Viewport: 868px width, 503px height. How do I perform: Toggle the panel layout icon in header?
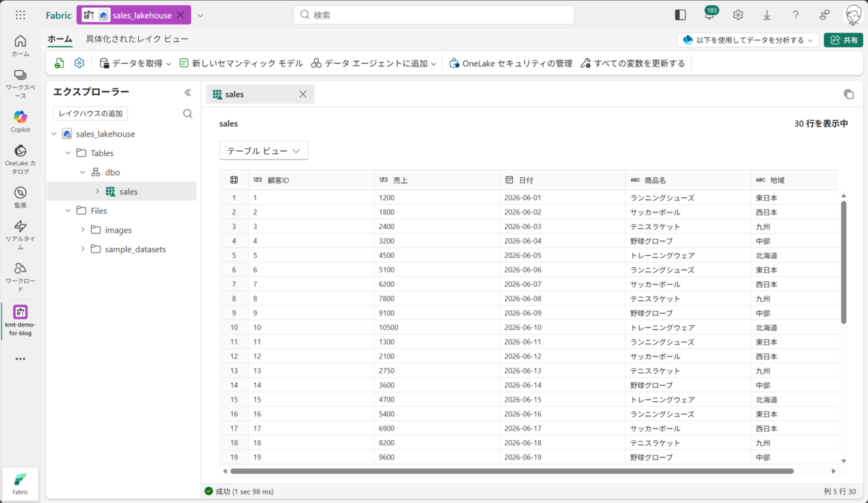[x=680, y=15]
